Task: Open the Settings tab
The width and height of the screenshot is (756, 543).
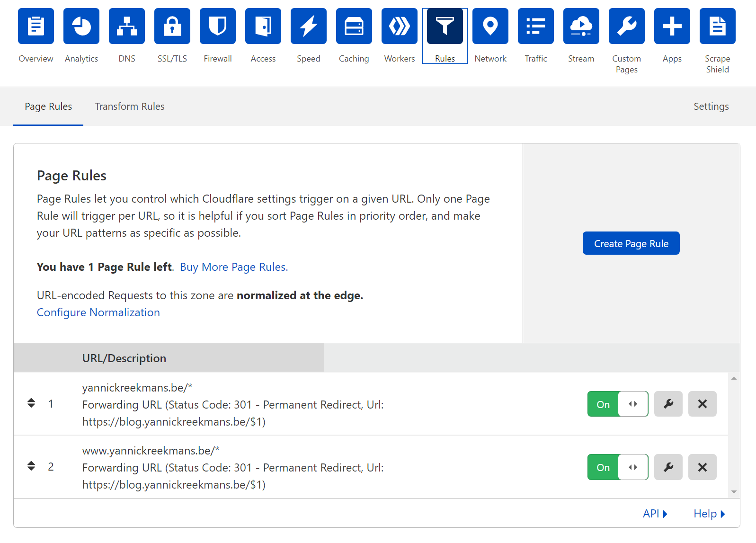Action: (x=711, y=107)
